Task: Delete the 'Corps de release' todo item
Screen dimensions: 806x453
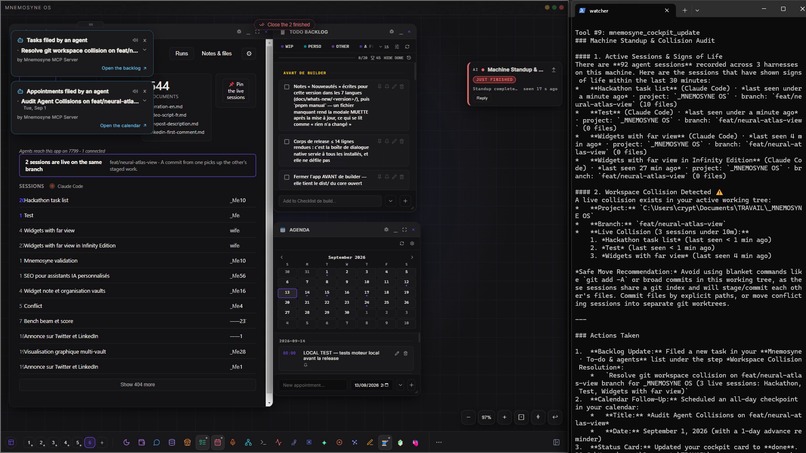Action: pyautogui.click(x=402, y=141)
